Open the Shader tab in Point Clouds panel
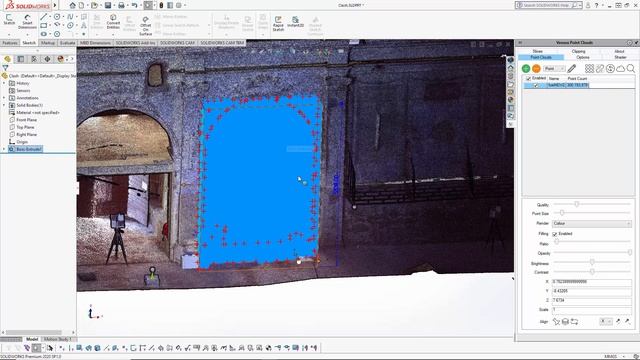 tap(620, 57)
